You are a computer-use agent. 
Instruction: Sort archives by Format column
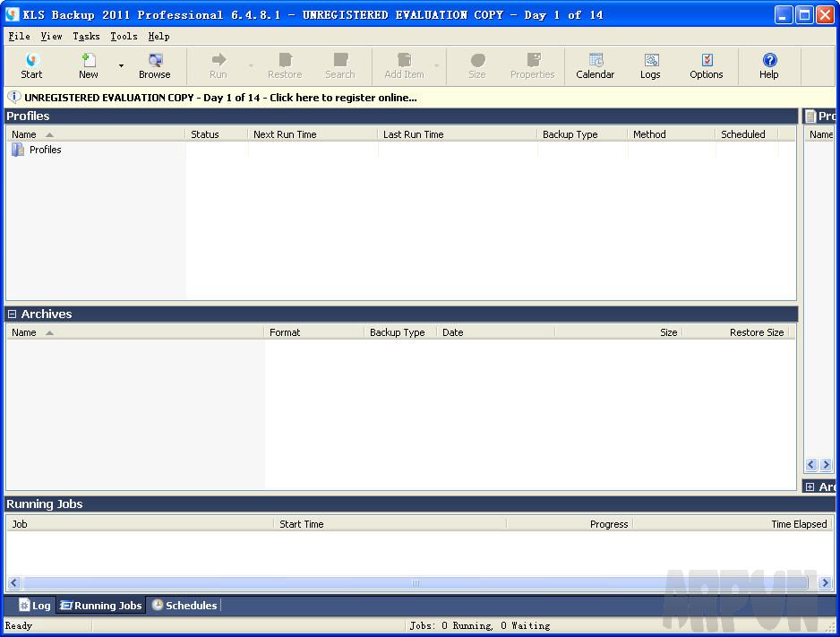[314, 332]
